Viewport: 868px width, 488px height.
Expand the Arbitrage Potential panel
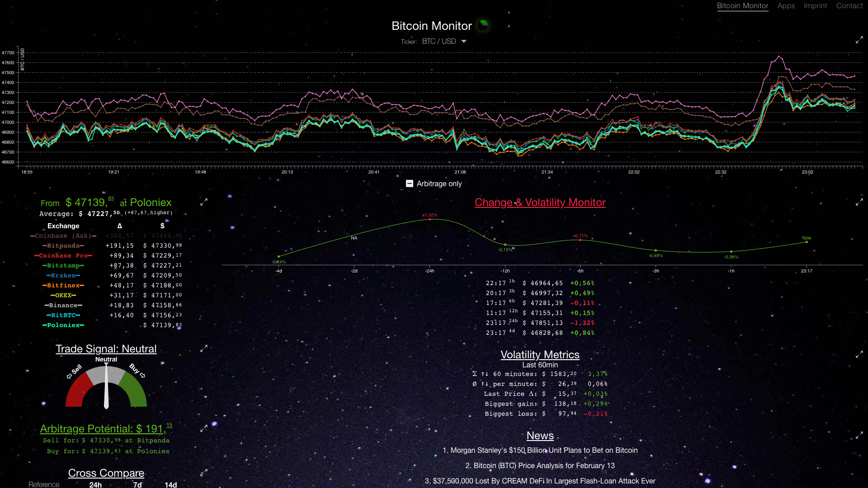pos(204,427)
